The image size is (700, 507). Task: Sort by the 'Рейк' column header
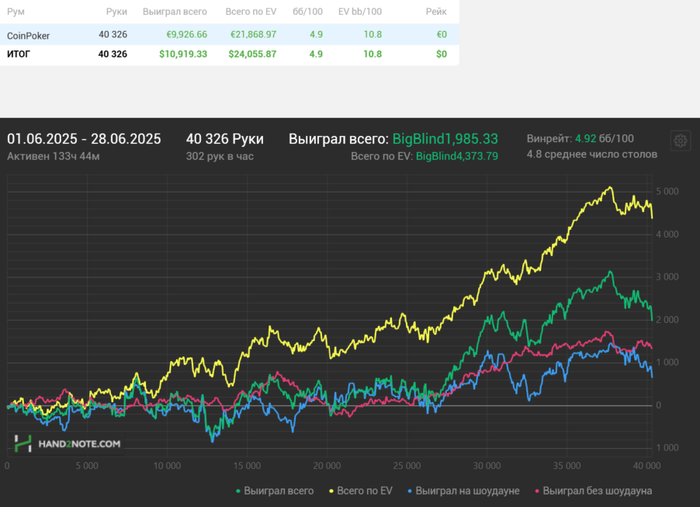tap(436, 12)
